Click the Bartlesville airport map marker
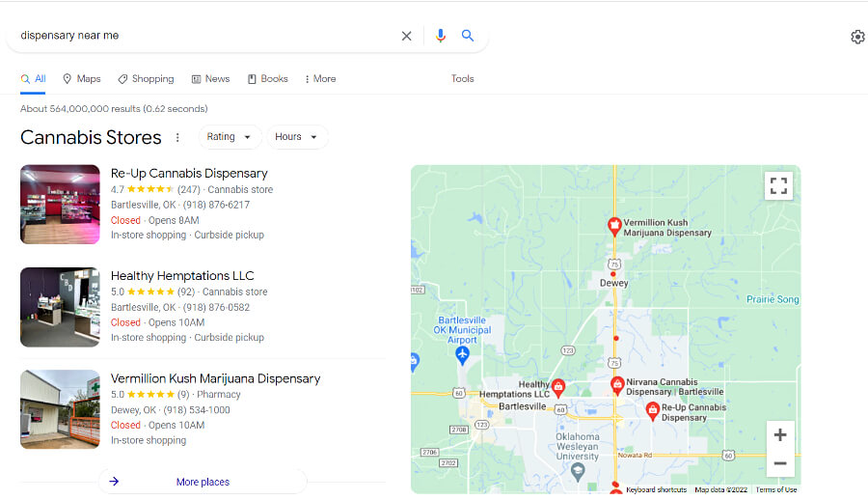 tap(462, 354)
